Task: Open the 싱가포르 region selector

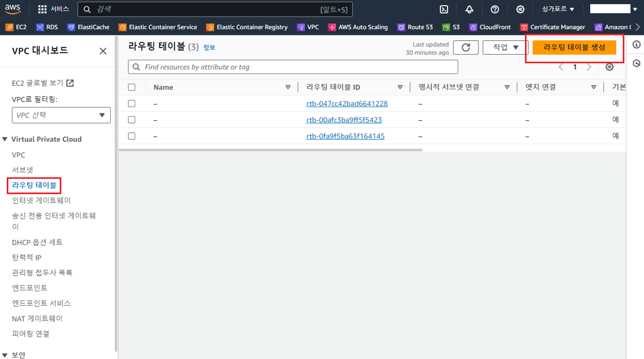Action: tap(558, 9)
